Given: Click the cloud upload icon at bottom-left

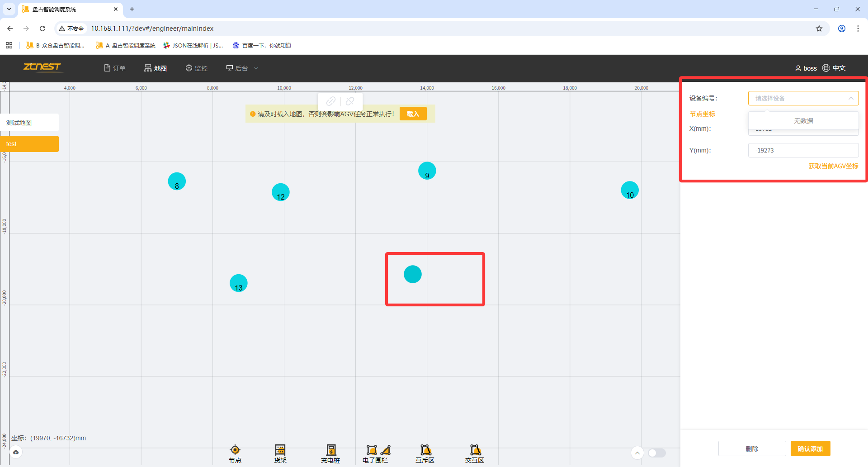Looking at the screenshot, I should tap(16, 452).
